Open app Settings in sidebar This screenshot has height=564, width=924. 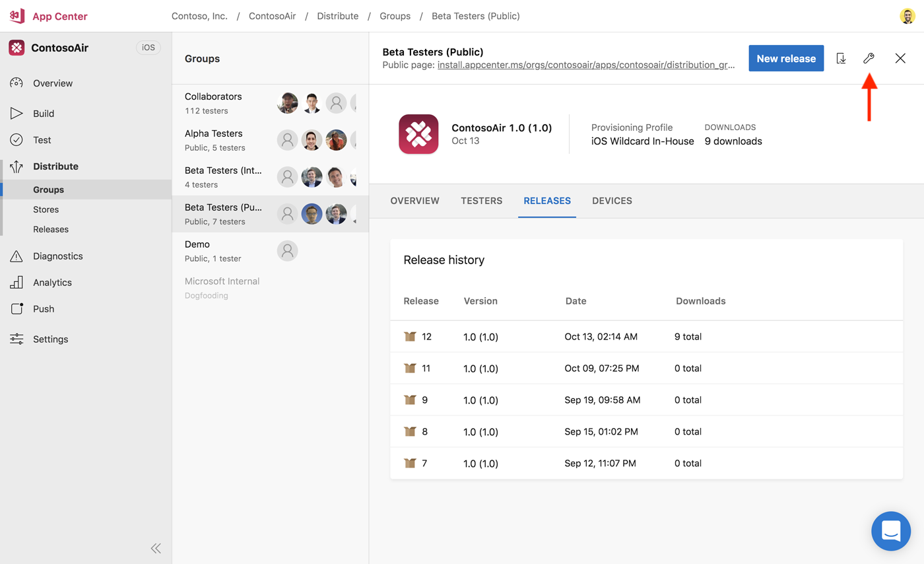50,339
